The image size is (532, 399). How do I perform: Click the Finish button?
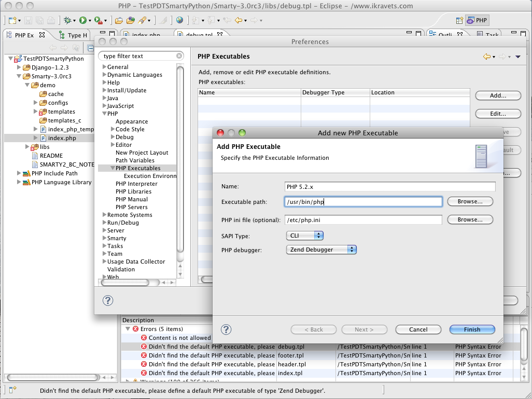click(x=472, y=329)
